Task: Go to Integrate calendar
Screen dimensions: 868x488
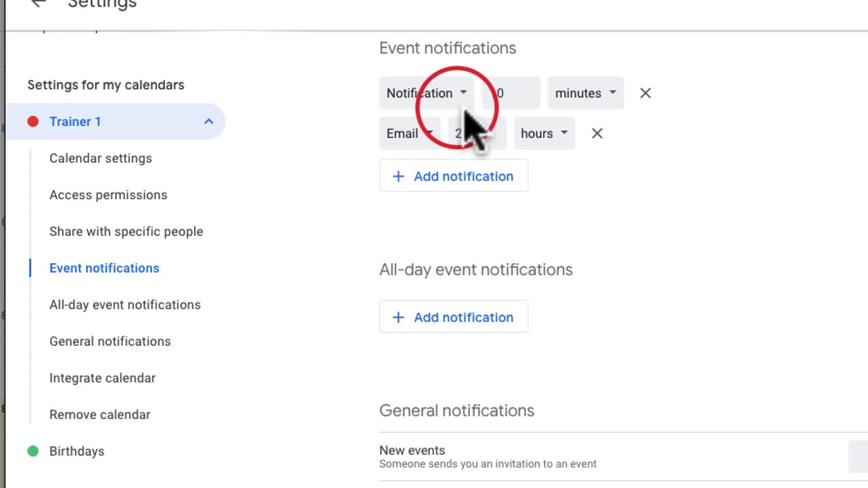Action: pyautogui.click(x=102, y=378)
